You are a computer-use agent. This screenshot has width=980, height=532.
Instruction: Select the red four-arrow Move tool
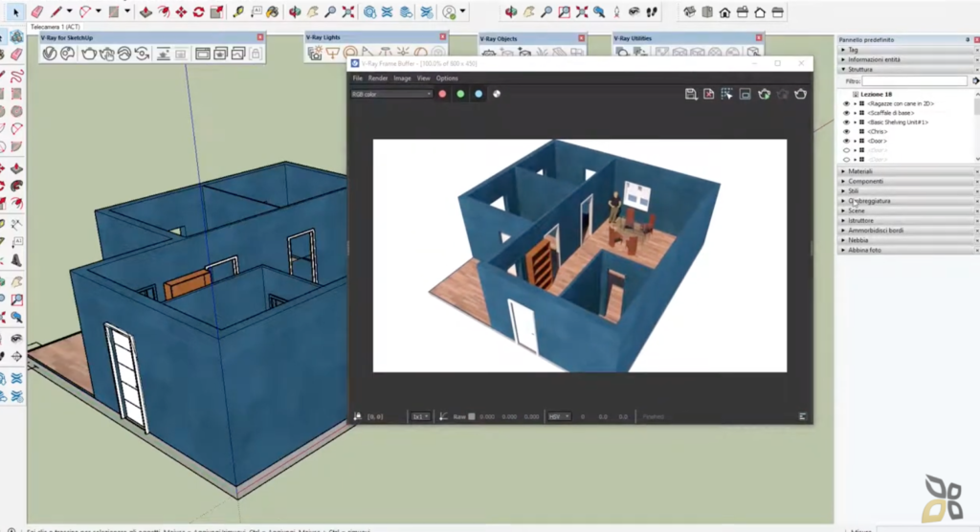point(181,11)
